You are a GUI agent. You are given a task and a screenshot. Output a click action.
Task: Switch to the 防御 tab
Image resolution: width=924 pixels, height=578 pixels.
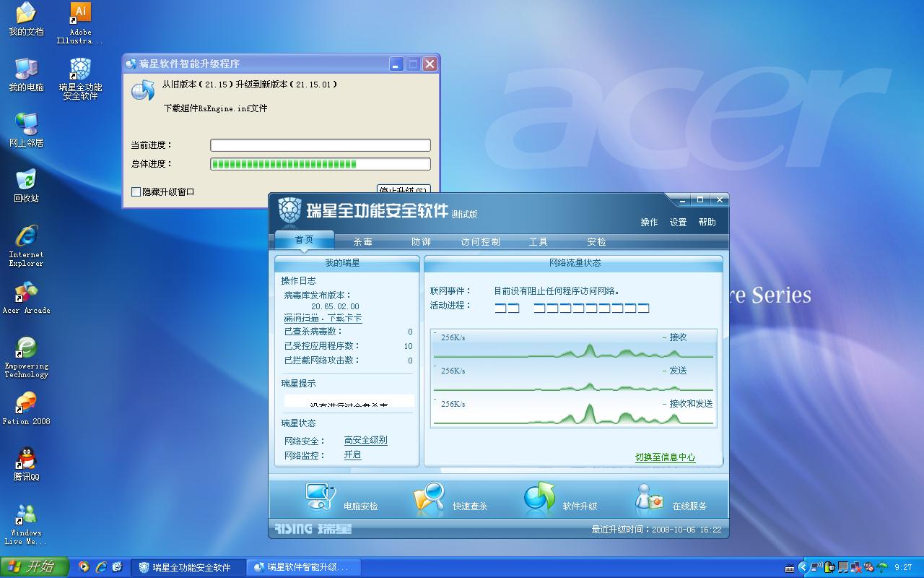(x=421, y=242)
